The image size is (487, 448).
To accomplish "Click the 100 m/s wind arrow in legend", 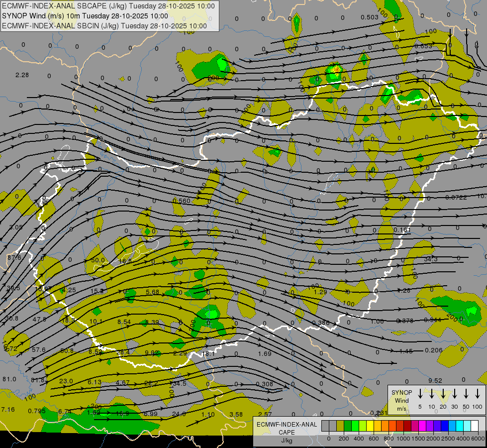I will pos(478,394).
